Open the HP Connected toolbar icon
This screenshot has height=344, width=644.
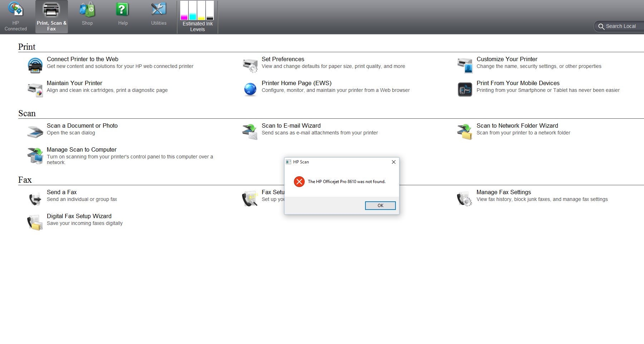16,10
